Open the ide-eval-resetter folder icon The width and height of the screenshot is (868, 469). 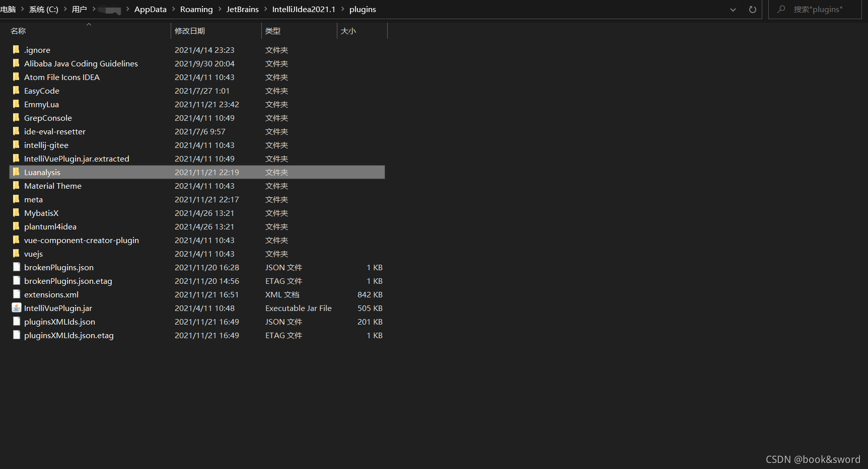16,131
